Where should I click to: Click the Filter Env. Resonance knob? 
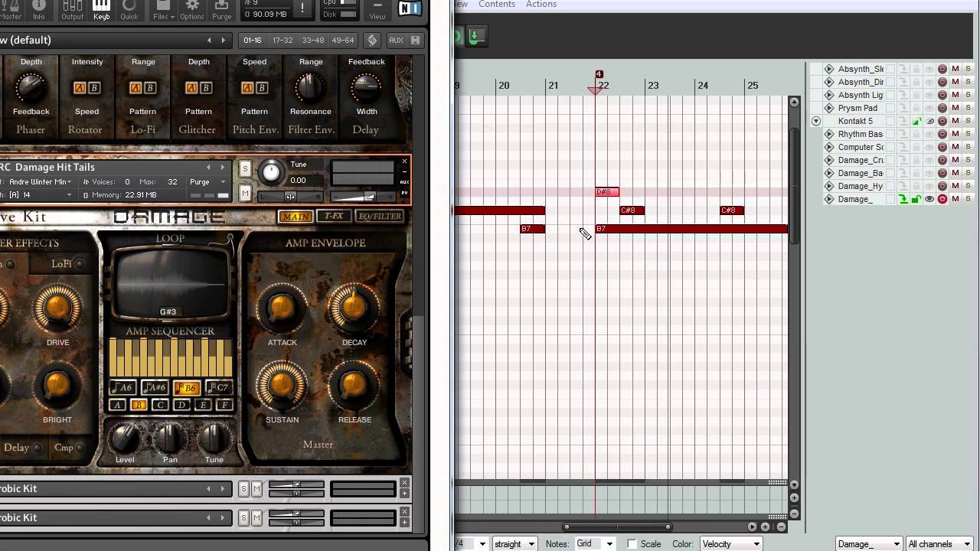310,87
